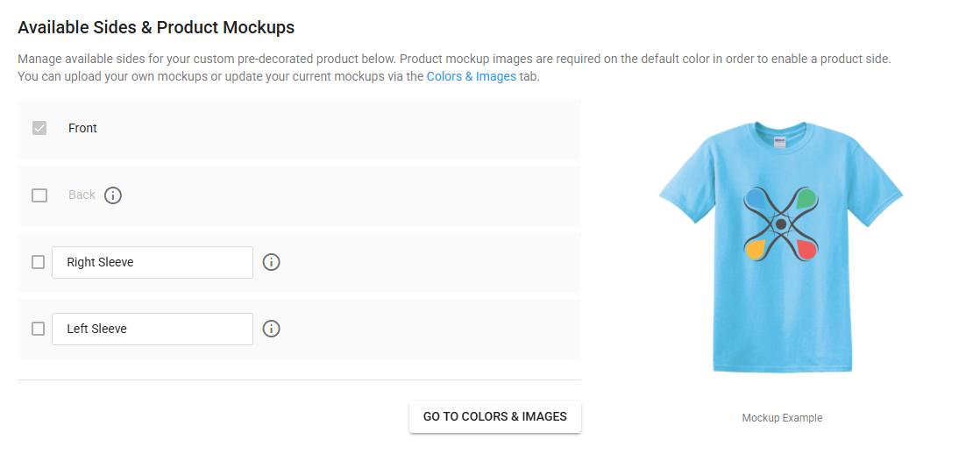Screen dimensions: 980x468
Task: Click the info icon next to Back
Action: coord(113,195)
